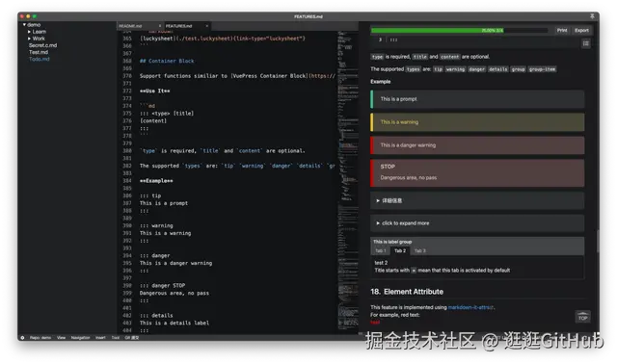The height and width of the screenshot is (364, 617).
Task: Expand the Work folder
Action: click(29, 39)
